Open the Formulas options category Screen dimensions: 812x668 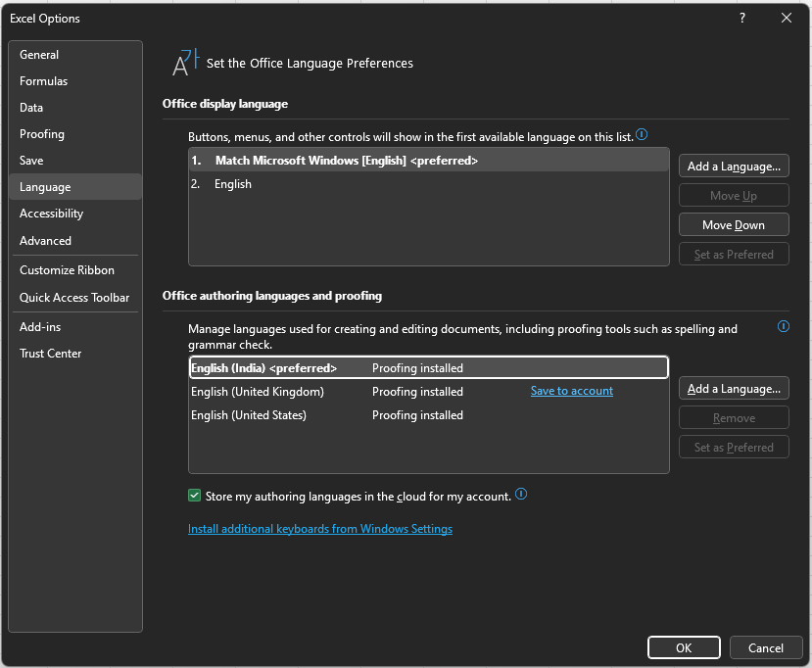44,81
